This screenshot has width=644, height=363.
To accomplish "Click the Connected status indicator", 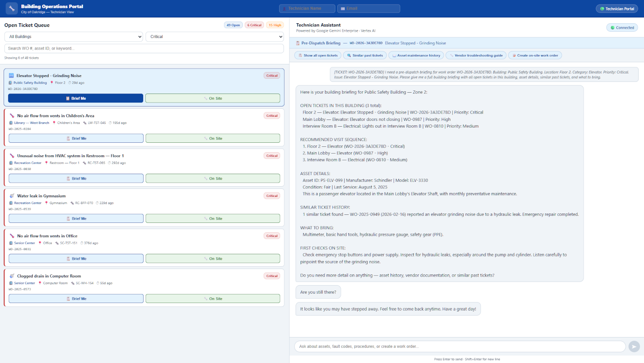I will 623,28.
